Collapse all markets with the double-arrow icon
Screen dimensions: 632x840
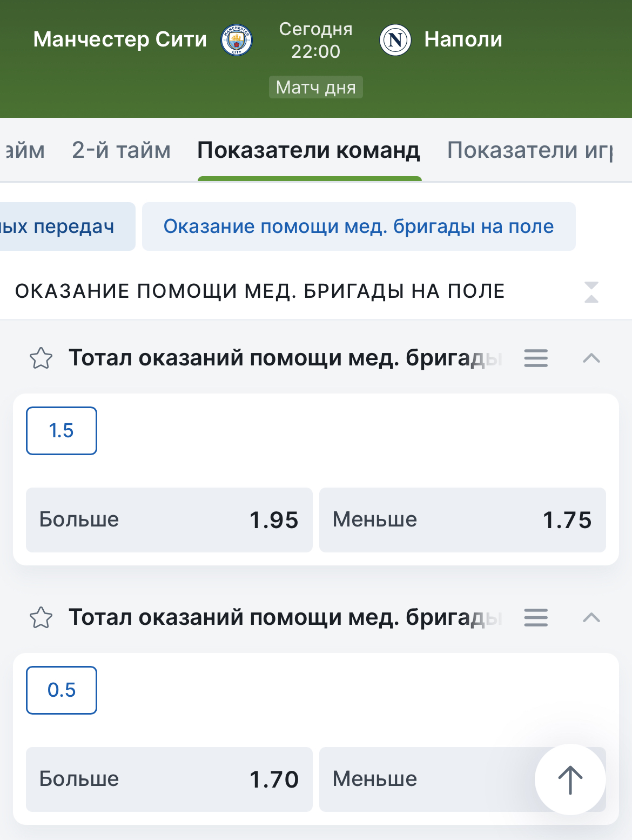tap(591, 292)
